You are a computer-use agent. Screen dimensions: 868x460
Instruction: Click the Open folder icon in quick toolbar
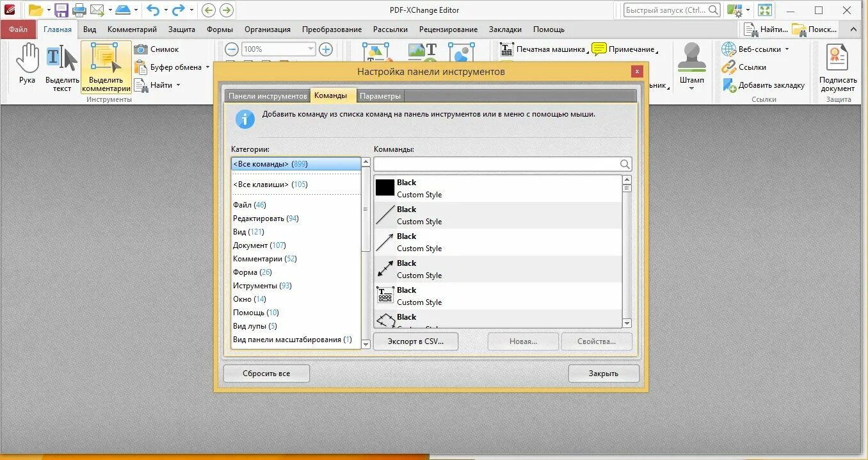[36, 10]
